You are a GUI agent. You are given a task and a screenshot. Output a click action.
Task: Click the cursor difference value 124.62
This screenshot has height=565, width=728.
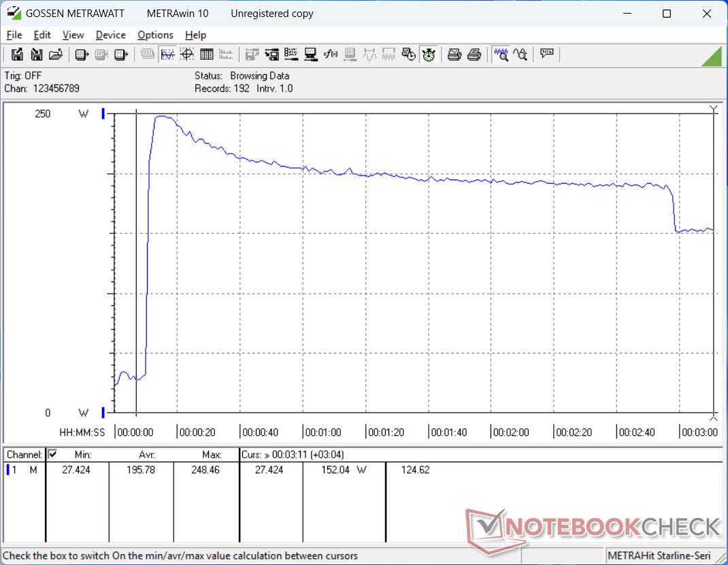415,470
